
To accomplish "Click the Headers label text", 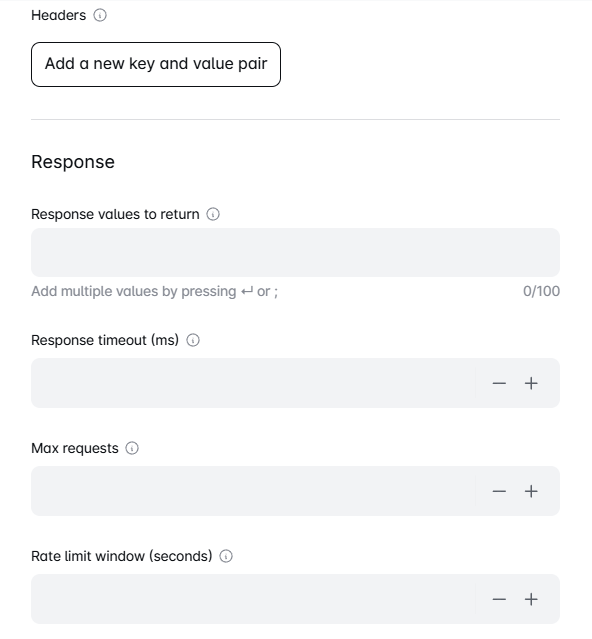I will point(59,15).
